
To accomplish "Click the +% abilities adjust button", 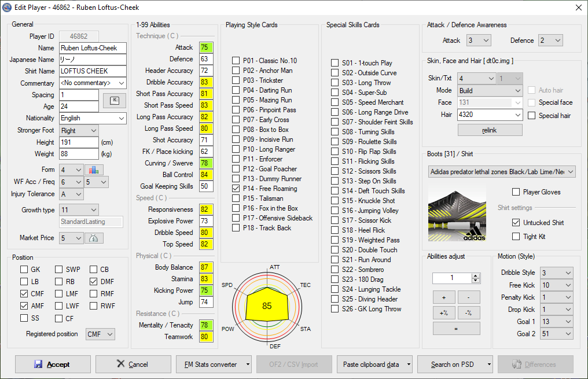I will (444, 312).
